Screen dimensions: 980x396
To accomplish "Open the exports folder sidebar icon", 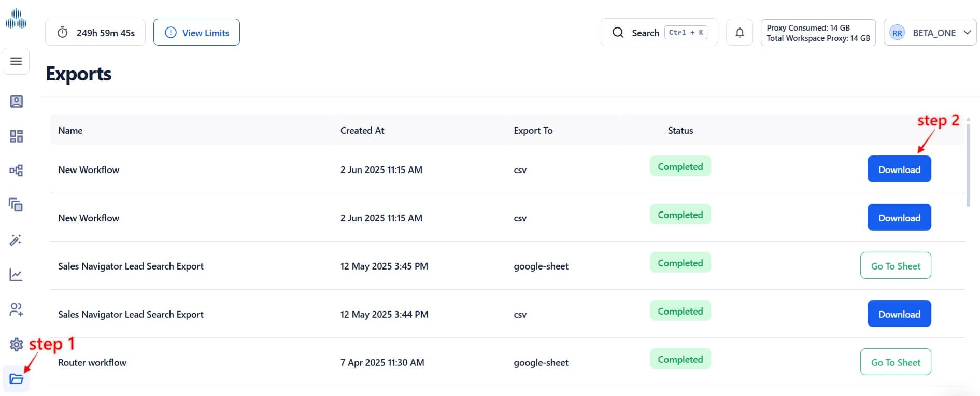I will tap(16, 379).
